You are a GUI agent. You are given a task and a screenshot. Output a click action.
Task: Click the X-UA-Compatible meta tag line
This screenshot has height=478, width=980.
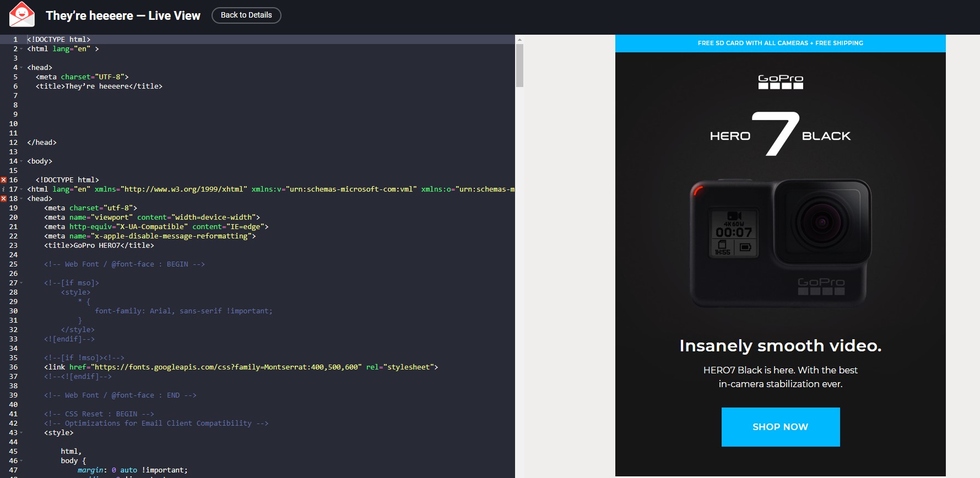click(156, 227)
